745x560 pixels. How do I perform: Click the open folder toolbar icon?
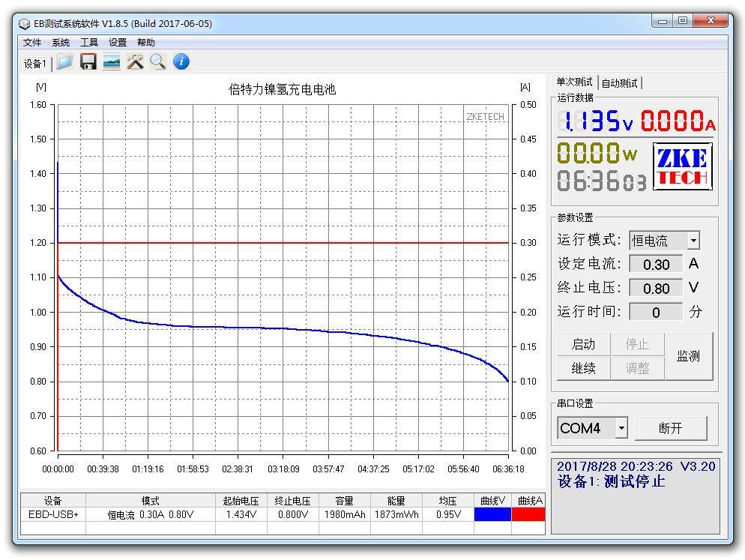(x=65, y=62)
